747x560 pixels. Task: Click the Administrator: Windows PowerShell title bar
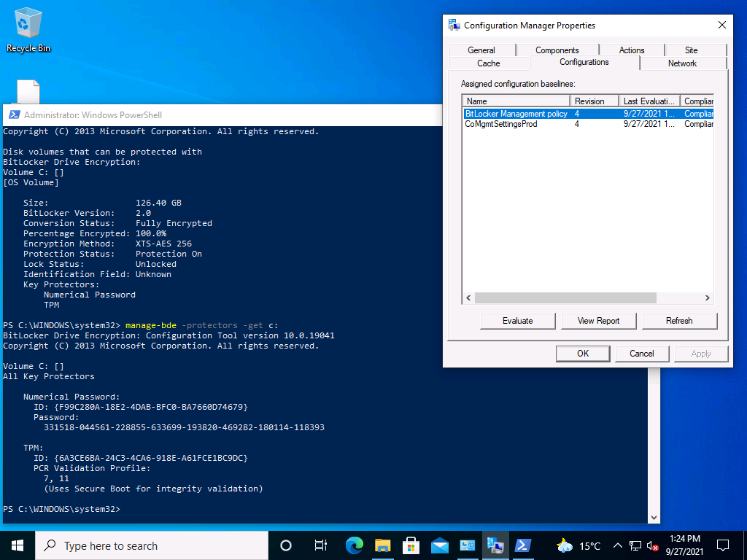[224, 114]
